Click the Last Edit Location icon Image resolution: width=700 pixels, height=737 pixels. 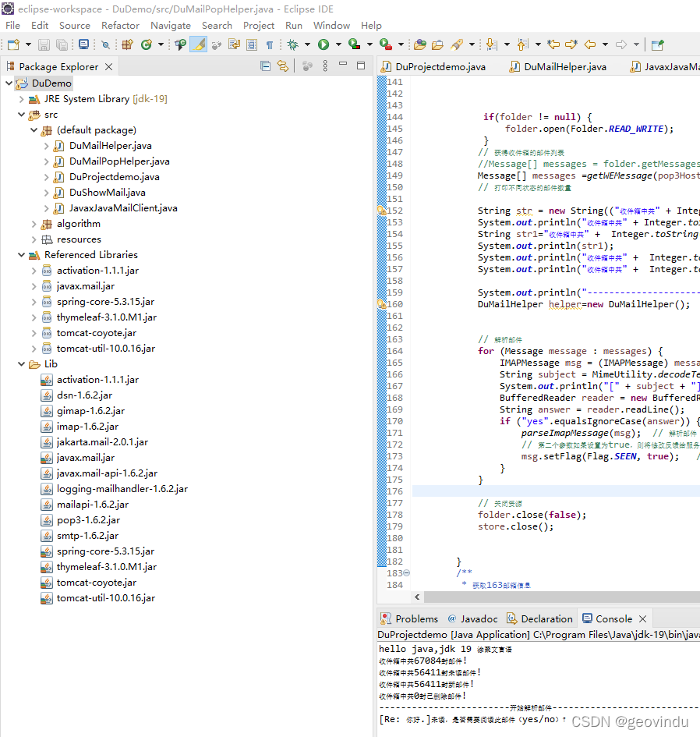click(x=553, y=45)
